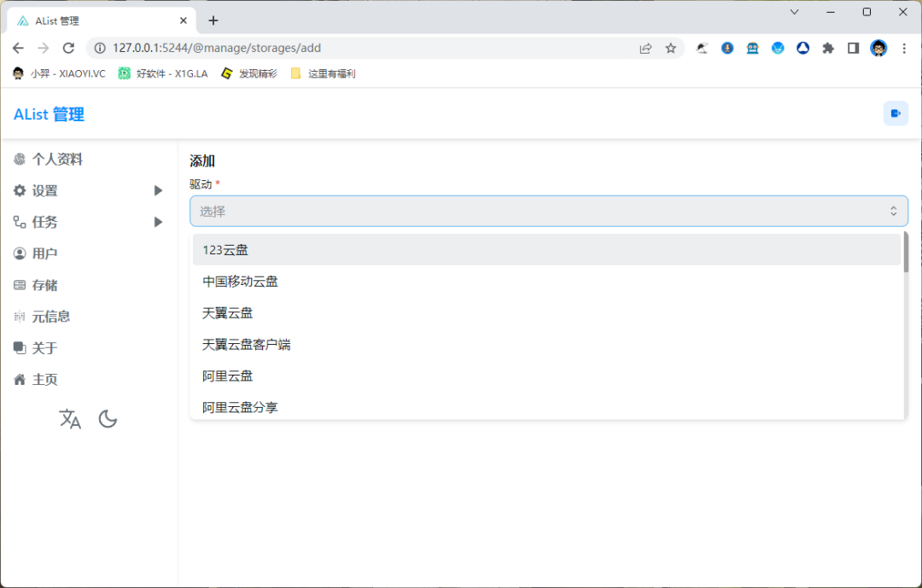Image resolution: width=922 pixels, height=588 pixels.
Task: Open the 这里有福利 bookmark folder
Action: pyautogui.click(x=323, y=73)
